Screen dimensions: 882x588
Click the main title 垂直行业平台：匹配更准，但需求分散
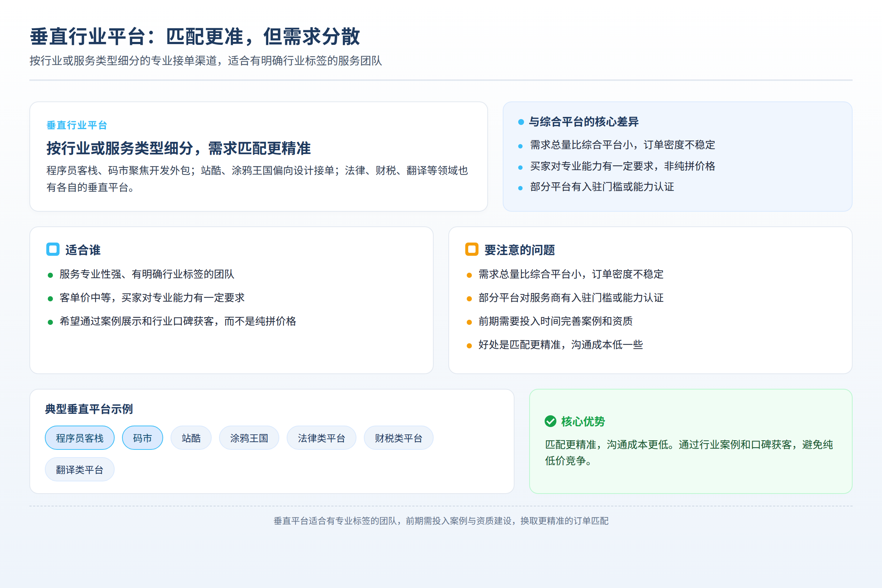195,37
